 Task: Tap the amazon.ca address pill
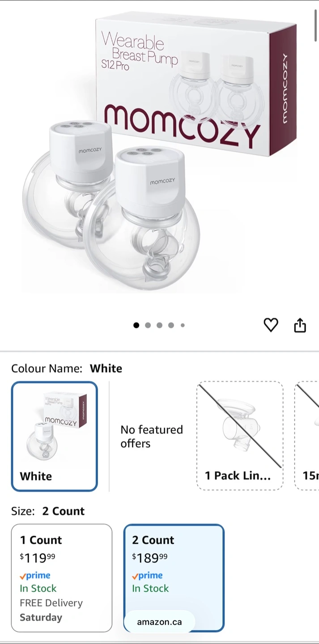(x=159, y=622)
